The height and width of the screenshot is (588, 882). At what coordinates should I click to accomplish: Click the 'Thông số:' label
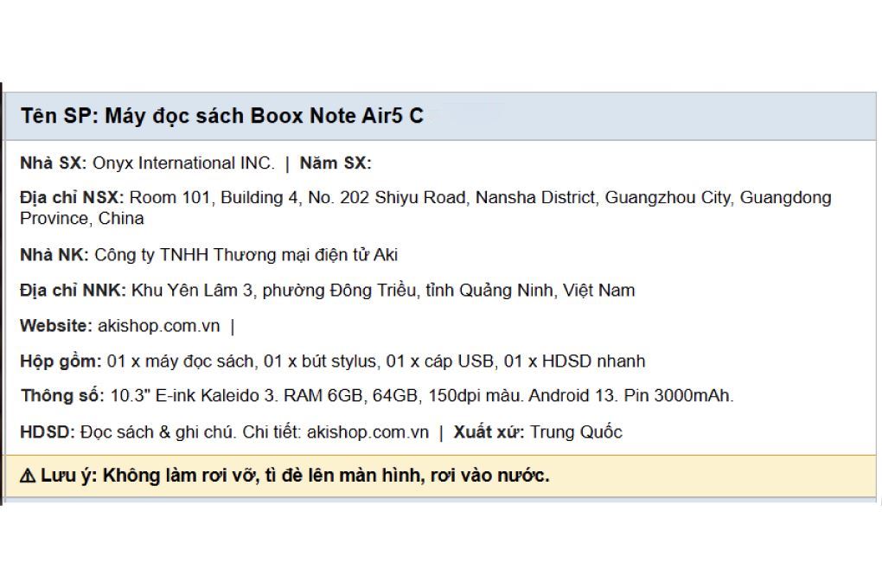coord(62,396)
